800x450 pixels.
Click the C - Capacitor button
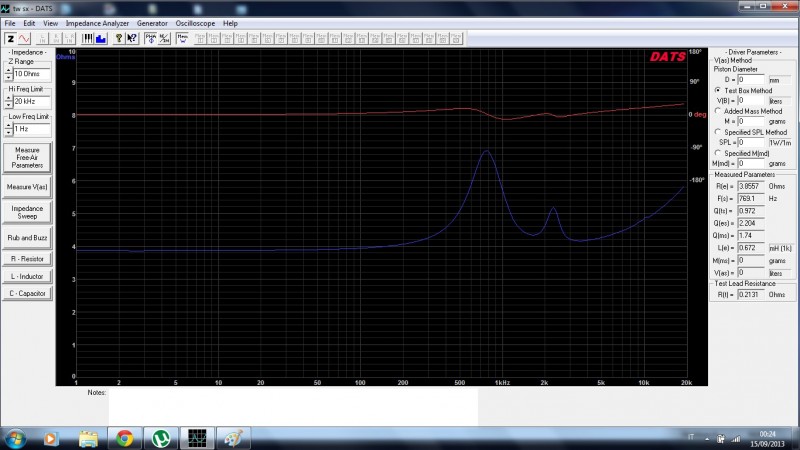pos(27,293)
